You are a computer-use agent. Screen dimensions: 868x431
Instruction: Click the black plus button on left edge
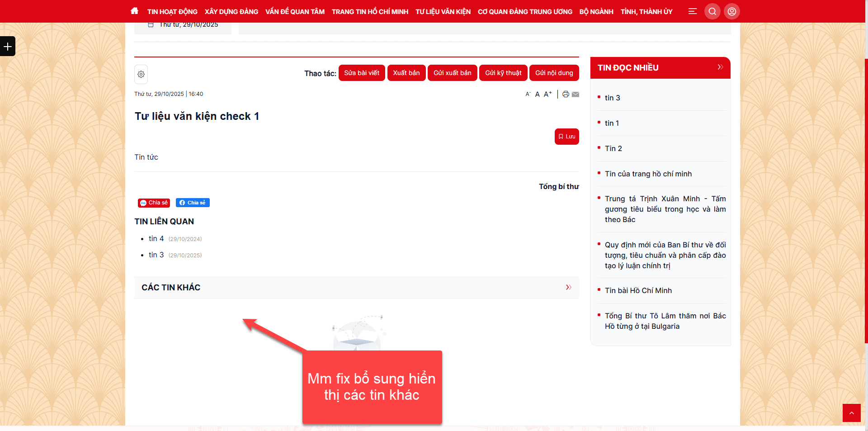8,46
